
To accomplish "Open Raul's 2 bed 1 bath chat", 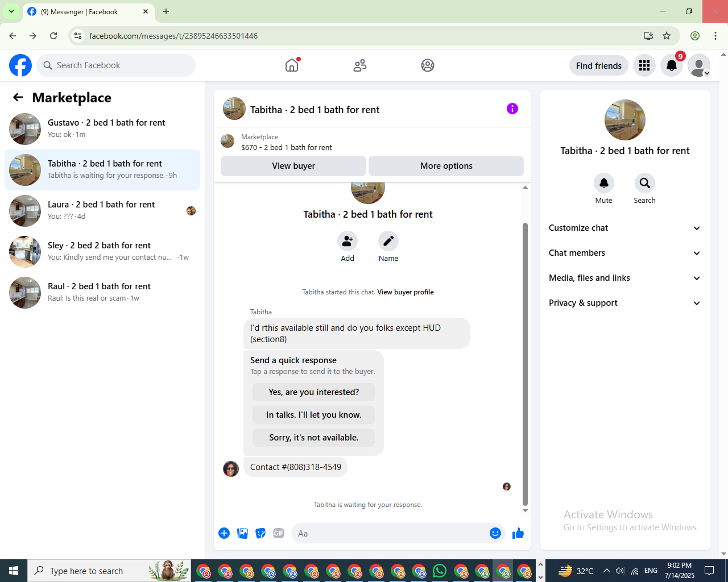I will pos(102,293).
